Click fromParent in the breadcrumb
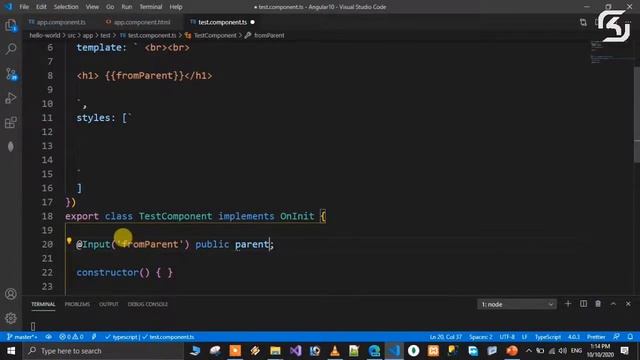Image resolution: width=640 pixels, height=360 pixels. [x=269, y=36]
